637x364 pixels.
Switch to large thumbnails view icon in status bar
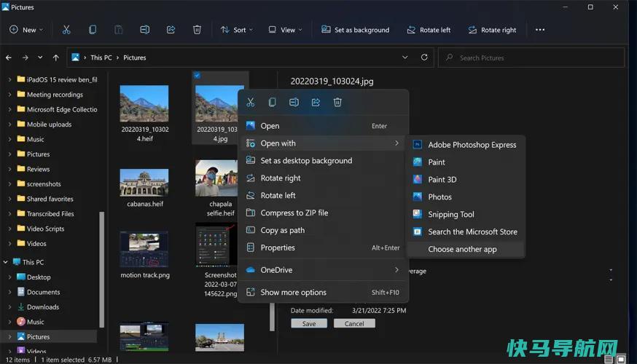click(621, 360)
